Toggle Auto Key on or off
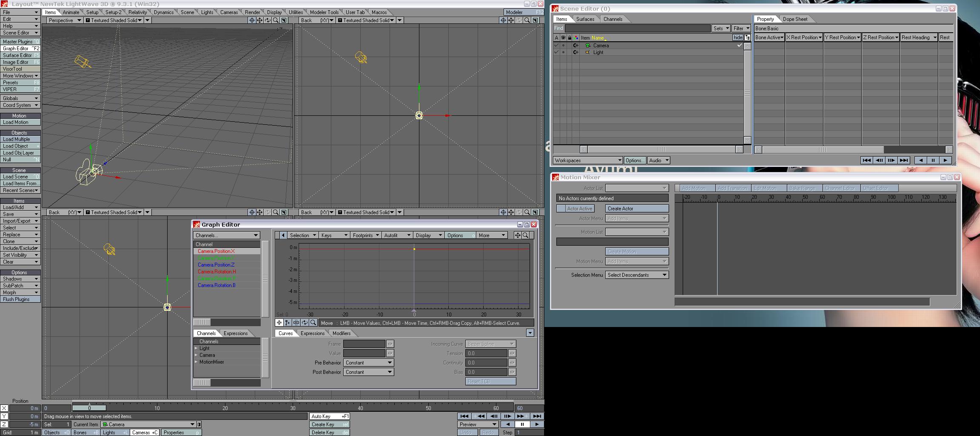Image resolution: width=980 pixels, height=436 pixels. click(330, 416)
